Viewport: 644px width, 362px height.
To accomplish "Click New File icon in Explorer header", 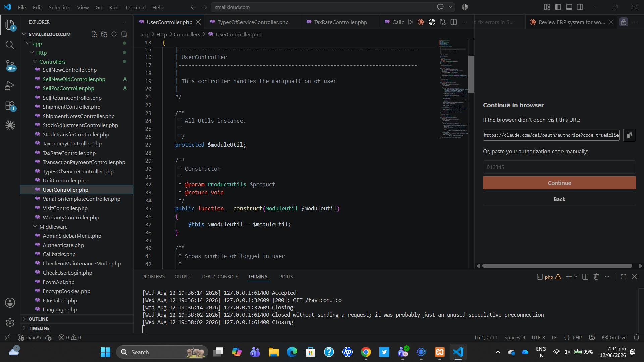I will pos(94,34).
